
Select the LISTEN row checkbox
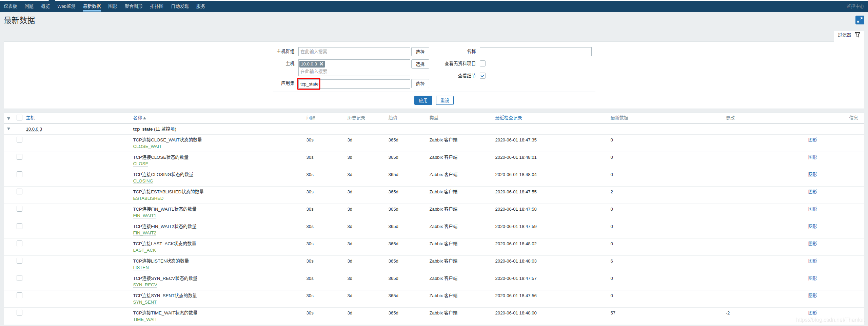tap(20, 261)
